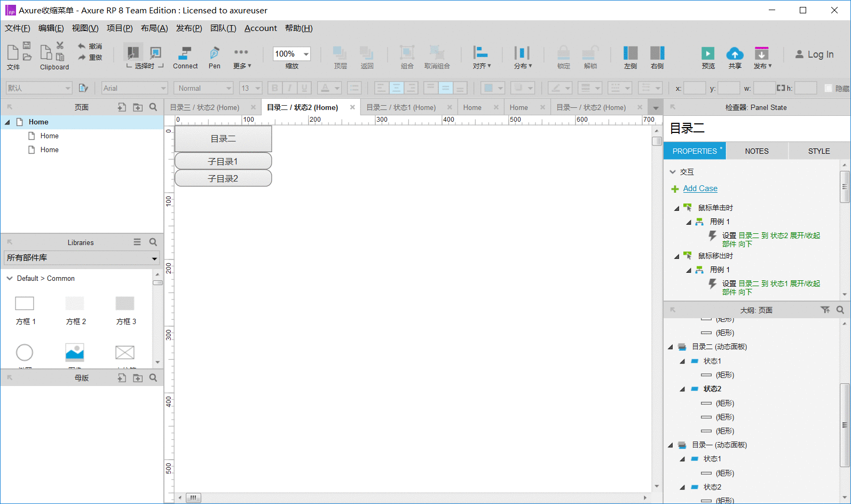Open the zoom 100% dropdown
Screen dimensions: 851x504
click(x=306, y=54)
